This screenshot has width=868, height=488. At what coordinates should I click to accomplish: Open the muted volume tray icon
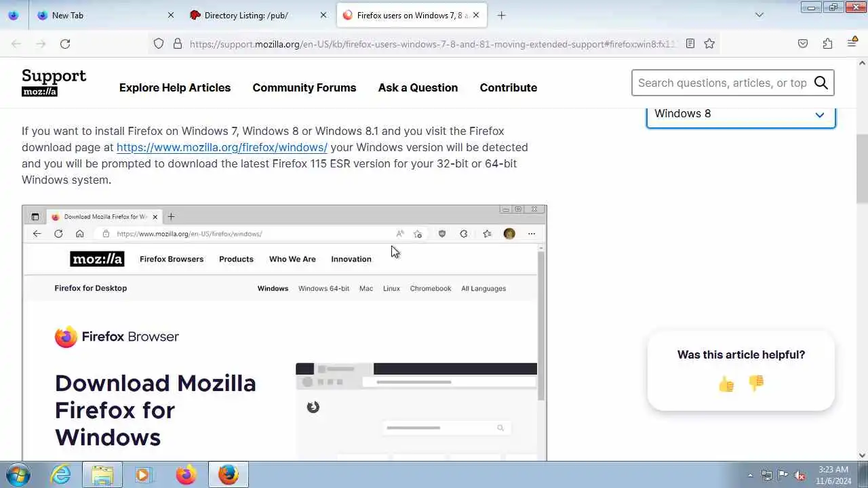800,475
